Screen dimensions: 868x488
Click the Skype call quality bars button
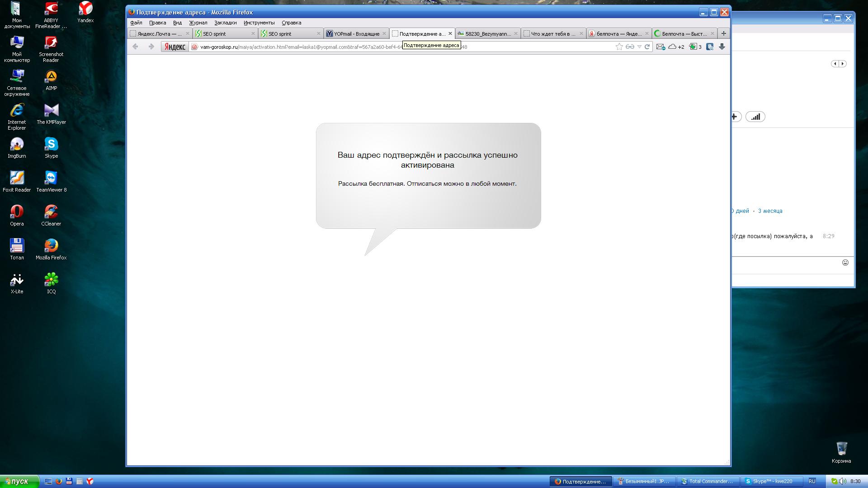755,117
